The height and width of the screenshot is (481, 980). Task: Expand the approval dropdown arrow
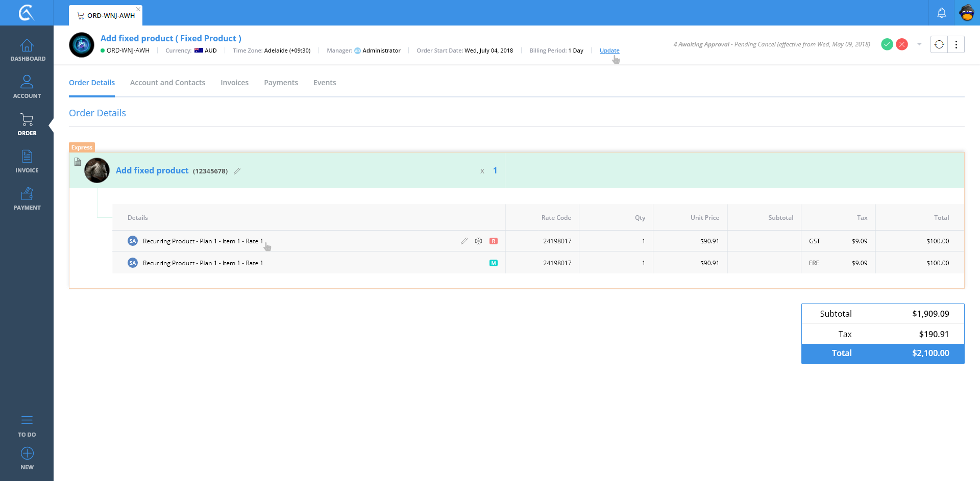[919, 44]
